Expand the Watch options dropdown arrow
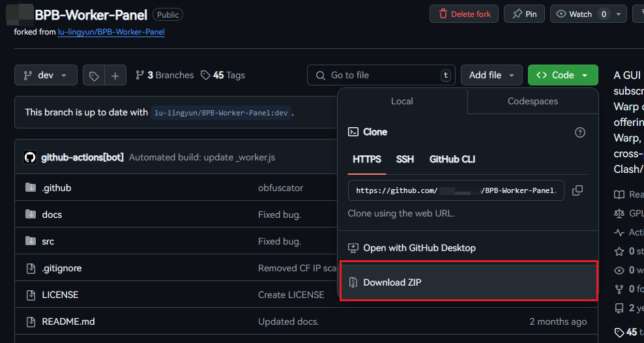This screenshot has width=644, height=343. click(x=618, y=14)
